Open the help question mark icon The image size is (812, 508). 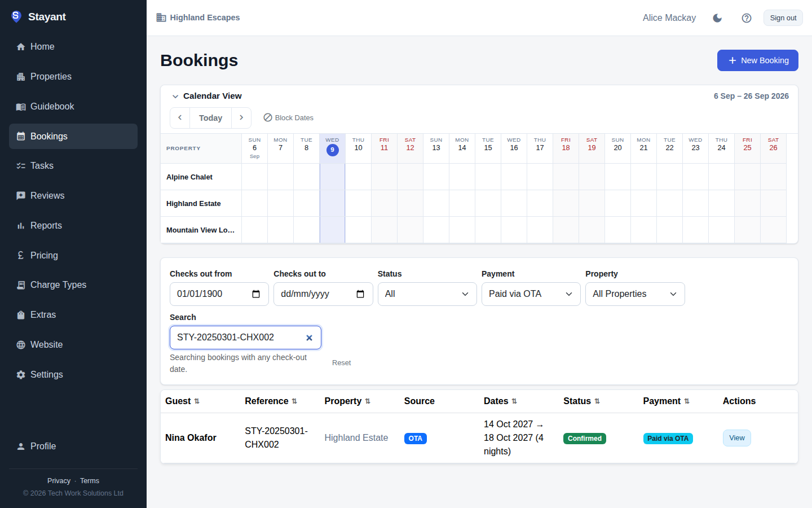click(x=747, y=18)
